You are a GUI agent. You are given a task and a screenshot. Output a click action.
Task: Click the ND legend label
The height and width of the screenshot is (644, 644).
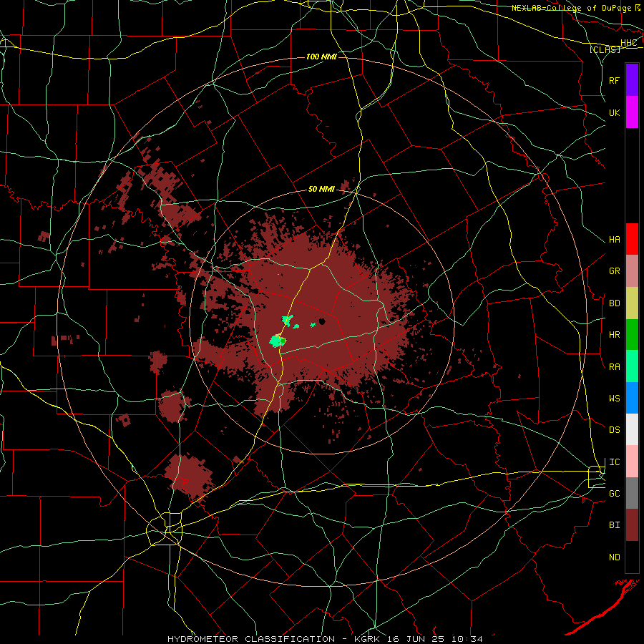point(614,557)
